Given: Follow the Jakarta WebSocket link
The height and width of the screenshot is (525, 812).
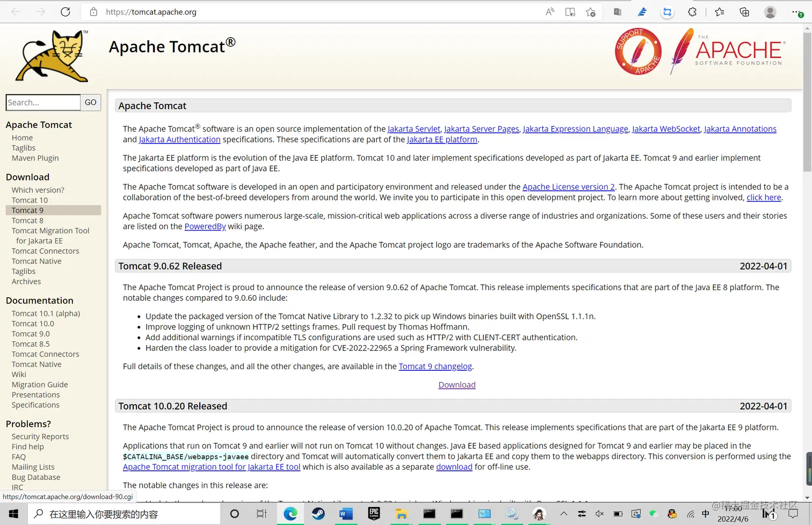Looking at the screenshot, I should click(666, 129).
